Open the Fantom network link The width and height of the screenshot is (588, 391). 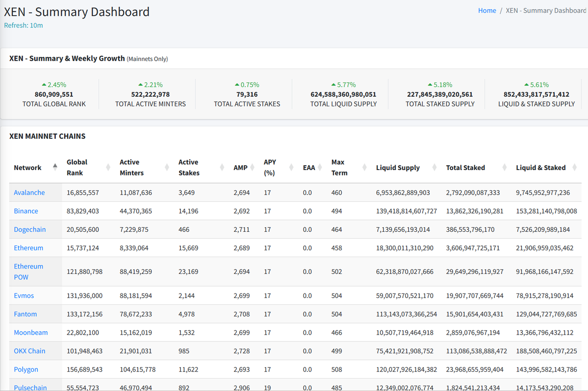pyautogui.click(x=25, y=314)
